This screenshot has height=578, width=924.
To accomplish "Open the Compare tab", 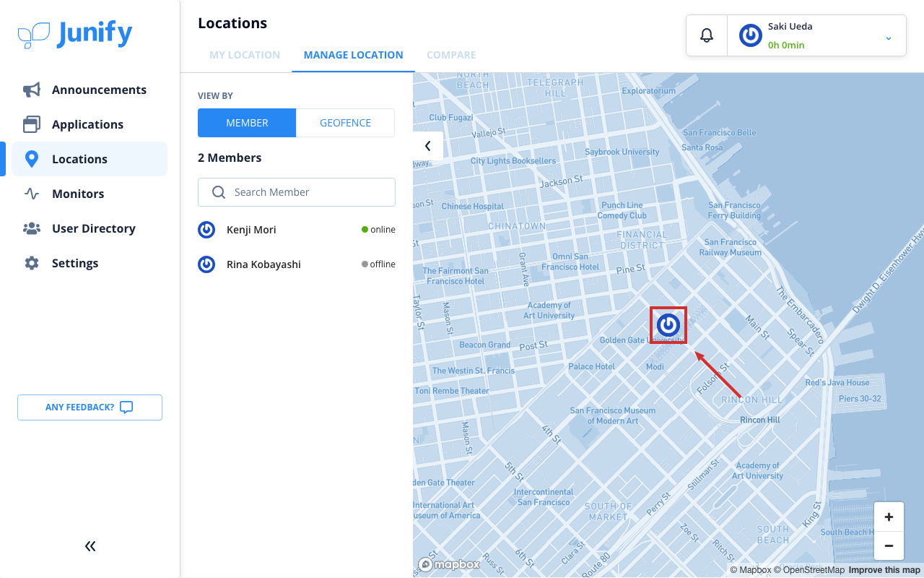I will click(451, 55).
